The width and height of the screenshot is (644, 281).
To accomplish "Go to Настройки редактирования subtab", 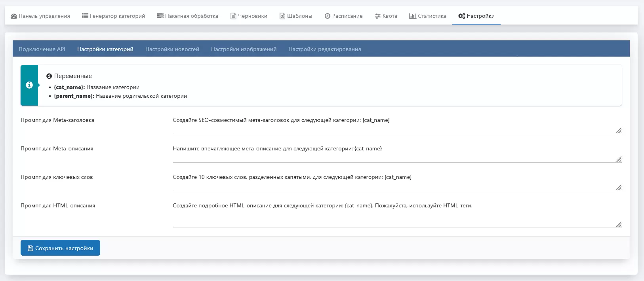I will pos(324,49).
